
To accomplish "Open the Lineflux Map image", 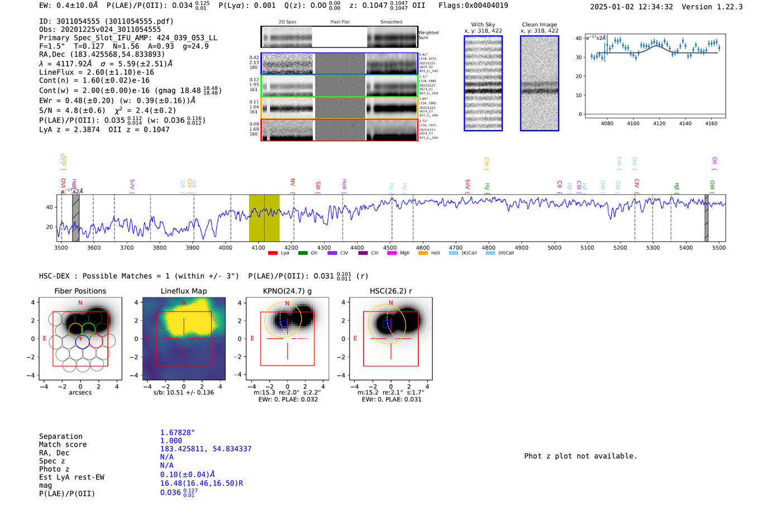I will (184, 339).
